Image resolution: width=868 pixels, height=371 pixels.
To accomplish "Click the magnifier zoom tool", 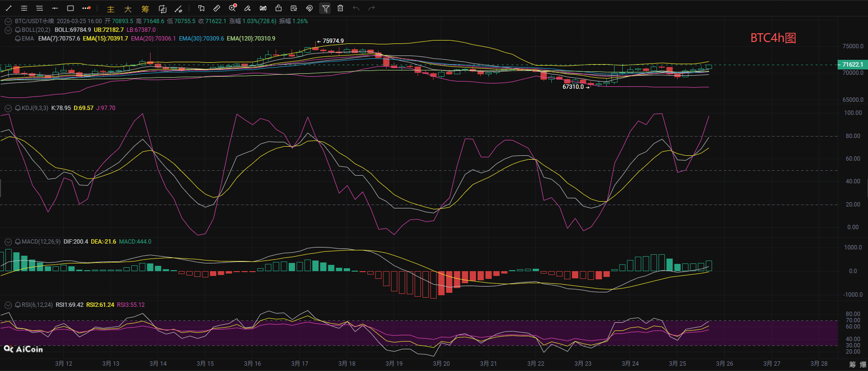I will click(x=232, y=8).
